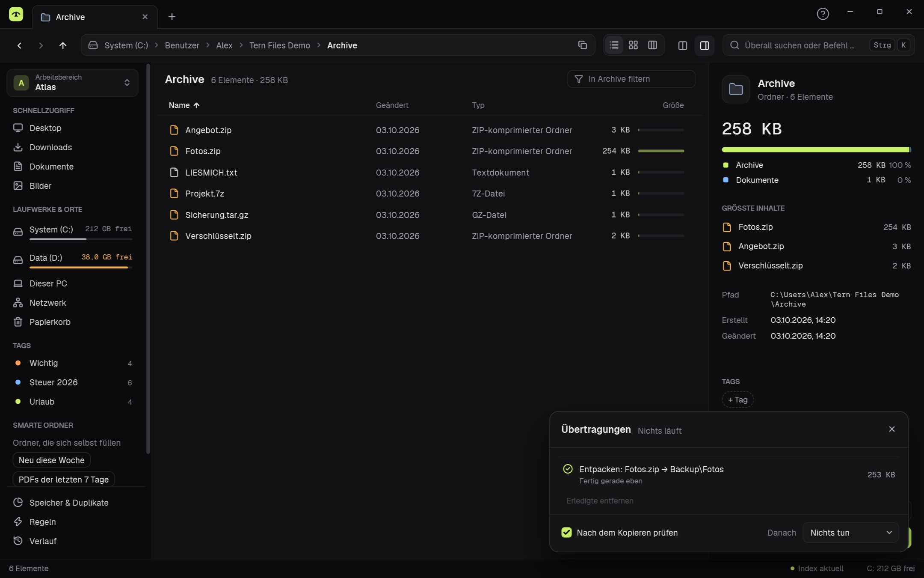Close the Archive tab

[145, 17]
